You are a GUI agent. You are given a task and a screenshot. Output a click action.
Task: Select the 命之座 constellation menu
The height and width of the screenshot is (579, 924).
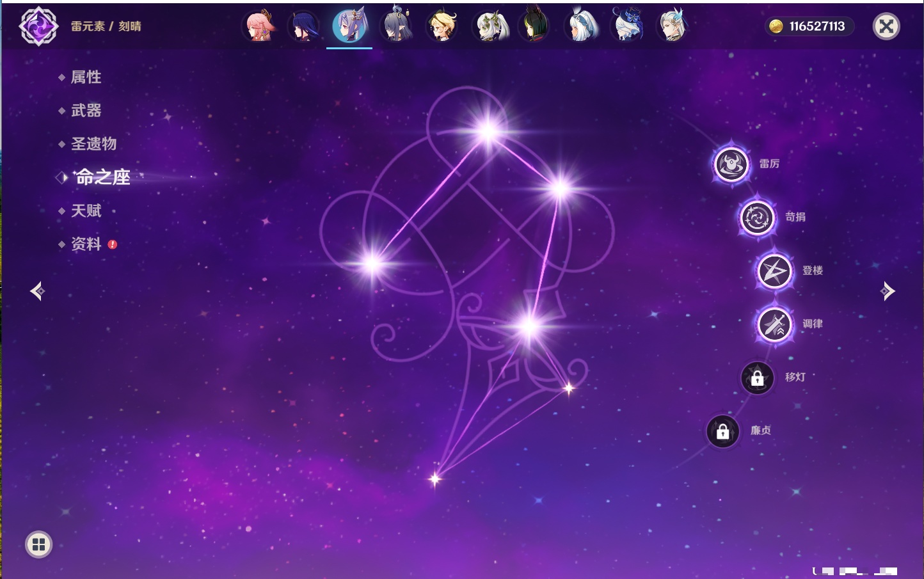coord(102,177)
